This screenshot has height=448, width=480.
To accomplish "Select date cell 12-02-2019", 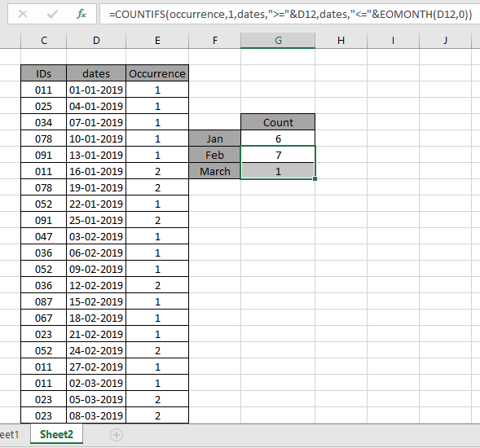I will pyautogui.click(x=96, y=285).
